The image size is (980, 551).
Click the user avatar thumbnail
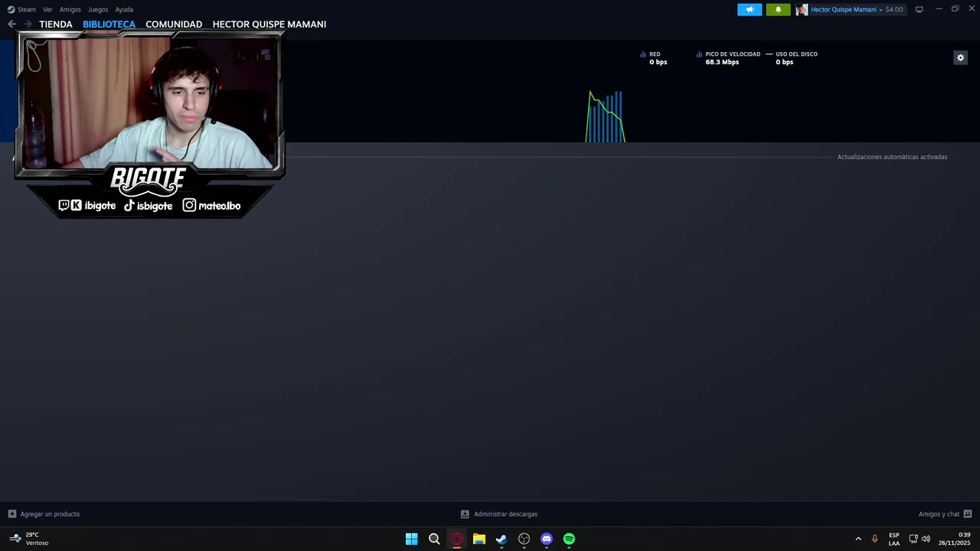click(x=802, y=9)
